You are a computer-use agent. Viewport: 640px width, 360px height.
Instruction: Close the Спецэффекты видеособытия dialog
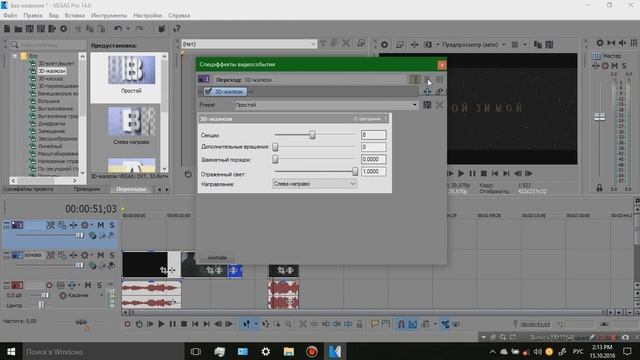(x=442, y=65)
